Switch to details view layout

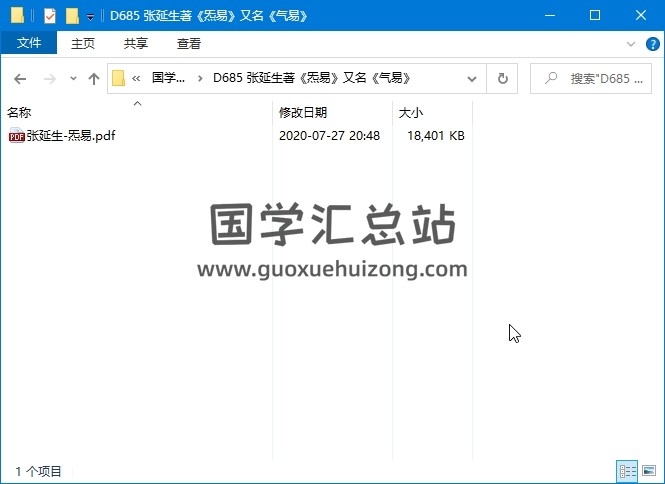[x=627, y=471]
